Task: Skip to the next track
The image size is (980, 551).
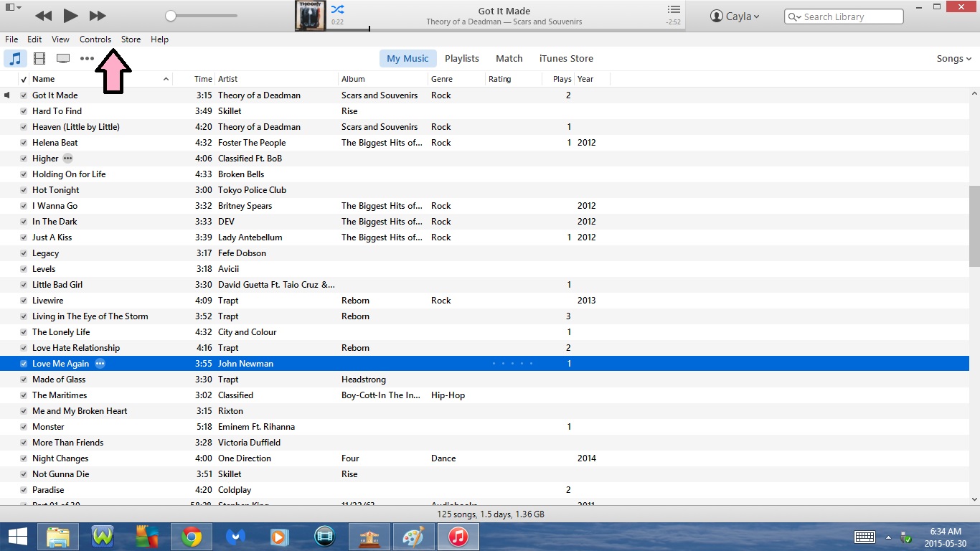Action: pos(98,15)
